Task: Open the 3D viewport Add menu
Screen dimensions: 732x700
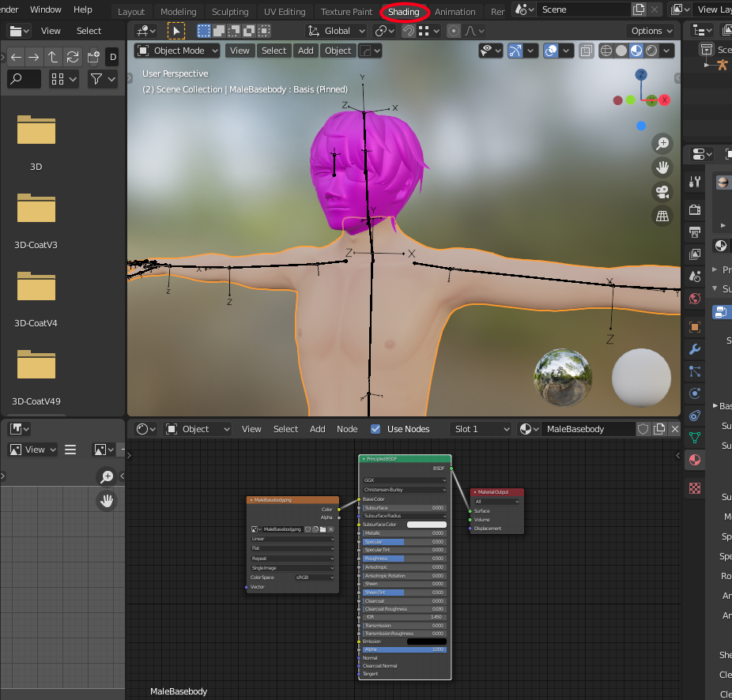Action: point(306,51)
